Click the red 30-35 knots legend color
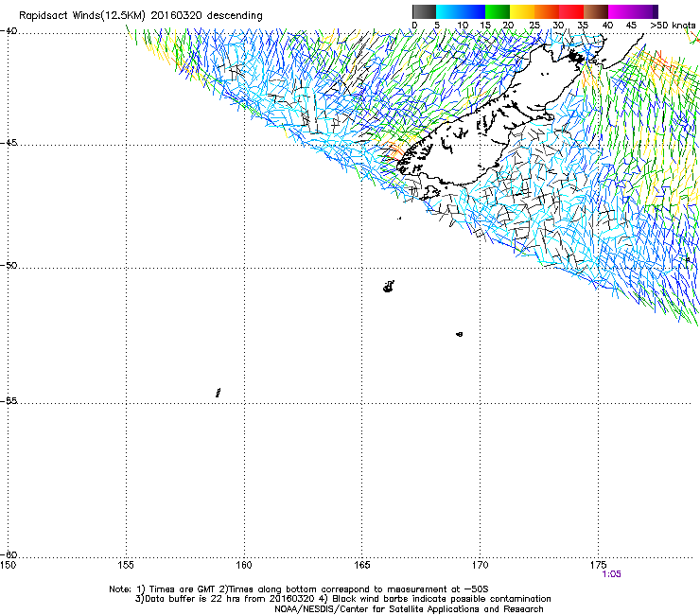Screen dimensions: 700x615 coord(571,11)
